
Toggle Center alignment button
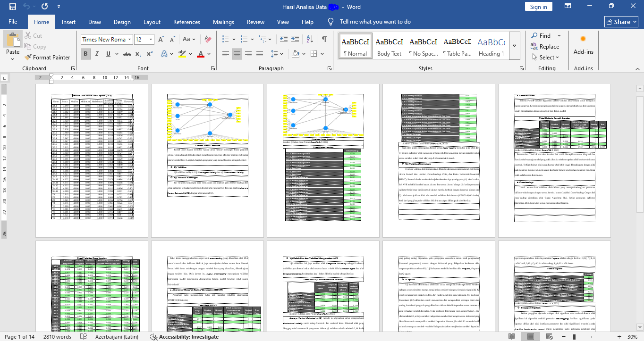pos(237,54)
